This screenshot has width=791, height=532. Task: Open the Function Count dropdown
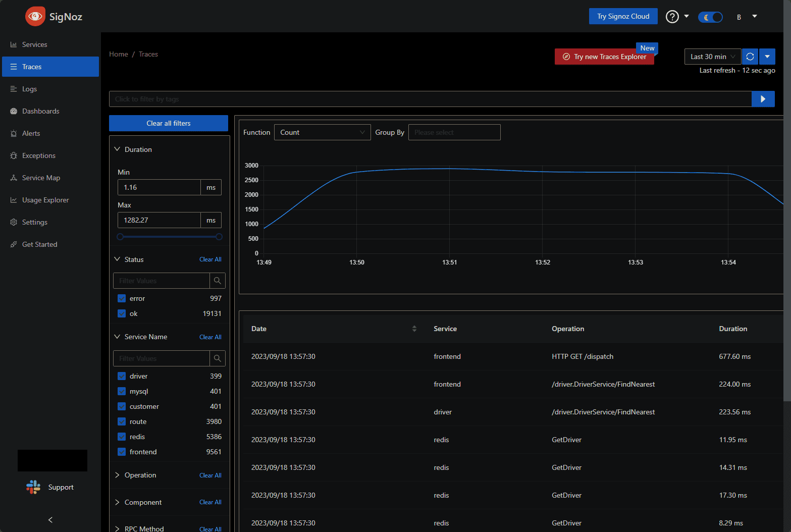point(322,132)
